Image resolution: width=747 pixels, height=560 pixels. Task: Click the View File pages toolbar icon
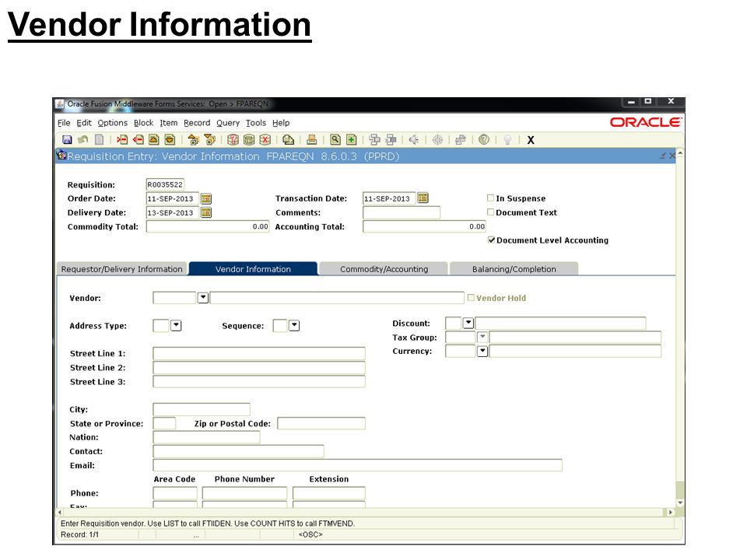click(288, 139)
